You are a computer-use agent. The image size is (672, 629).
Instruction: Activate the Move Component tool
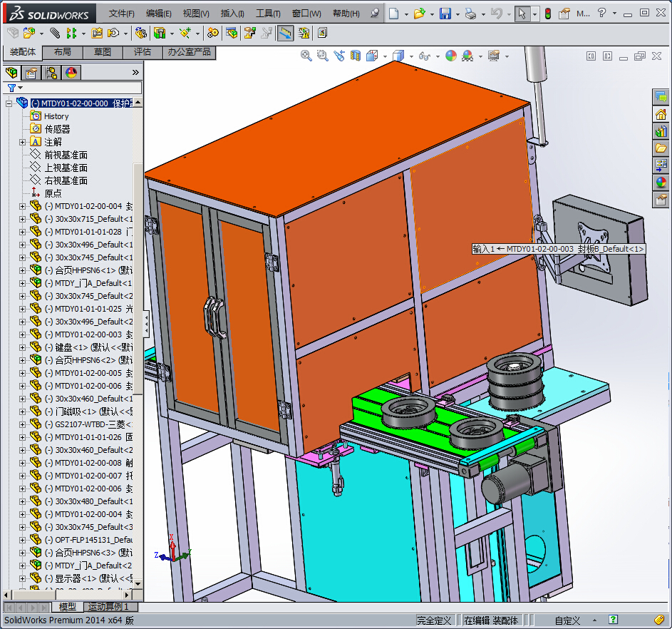113,33
